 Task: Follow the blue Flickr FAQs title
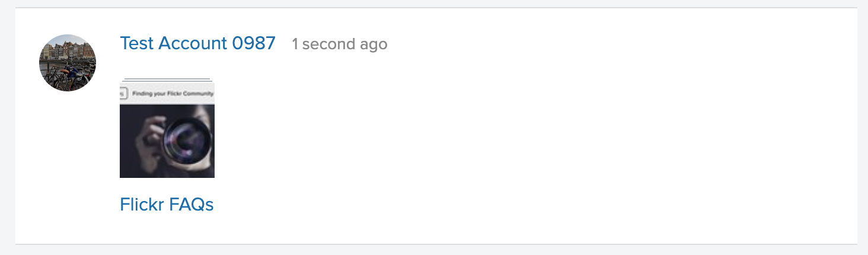(x=167, y=205)
